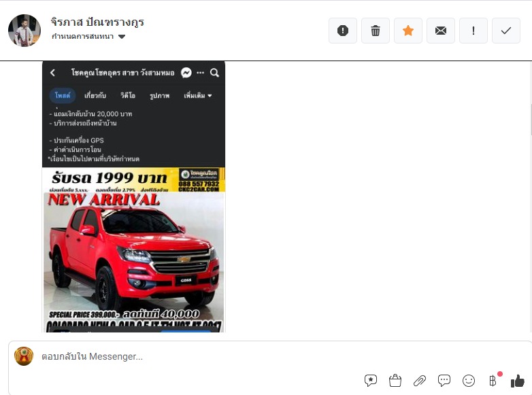Click the page avatar beside reply box

(x=24, y=356)
